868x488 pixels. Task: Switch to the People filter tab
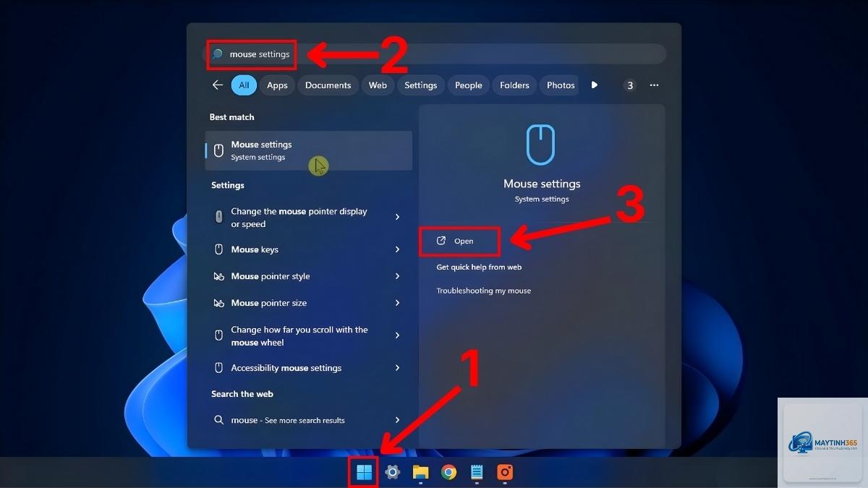[x=468, y=85]
